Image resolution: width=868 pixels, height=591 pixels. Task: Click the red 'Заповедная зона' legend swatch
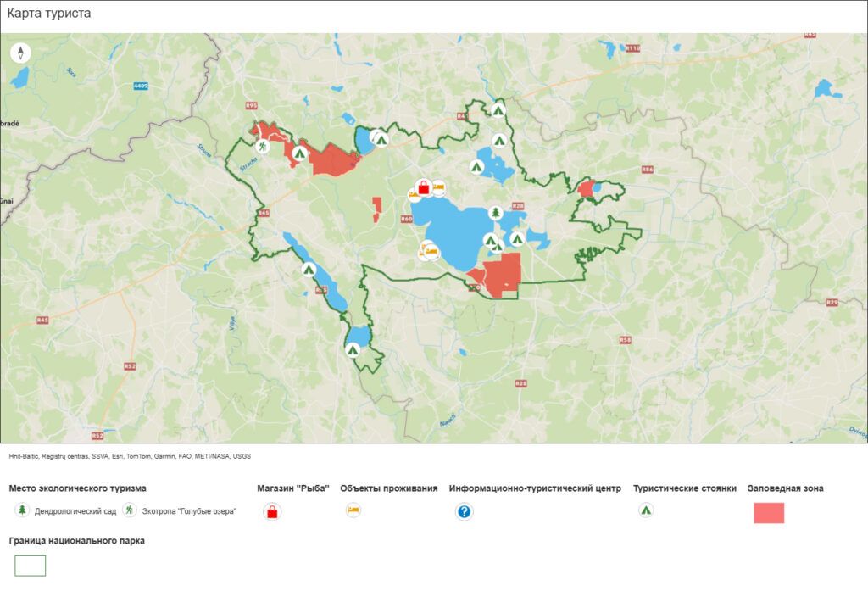(768, 512)
